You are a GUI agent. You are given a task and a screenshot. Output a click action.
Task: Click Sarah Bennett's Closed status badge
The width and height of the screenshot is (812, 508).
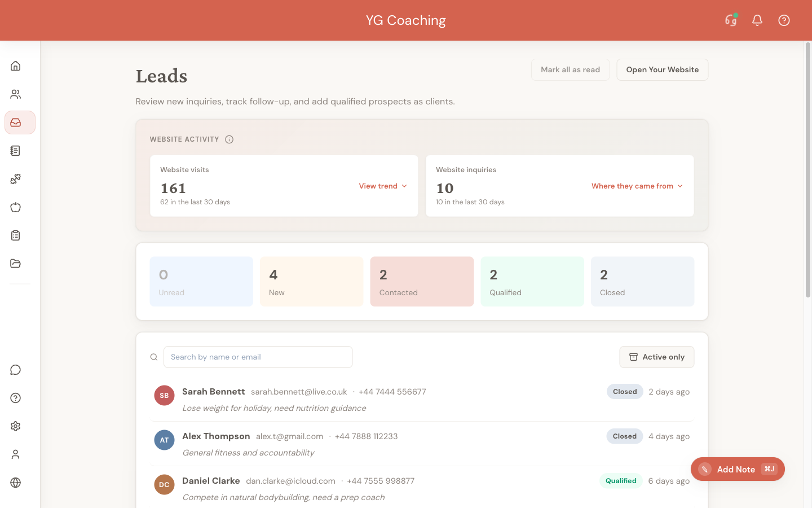point(625,392)
